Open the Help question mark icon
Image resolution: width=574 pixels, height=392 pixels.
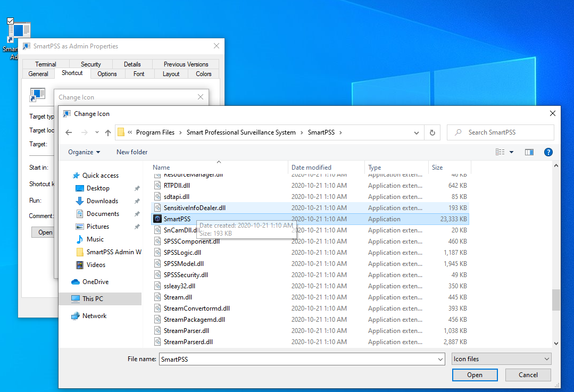tap(548, 152)
